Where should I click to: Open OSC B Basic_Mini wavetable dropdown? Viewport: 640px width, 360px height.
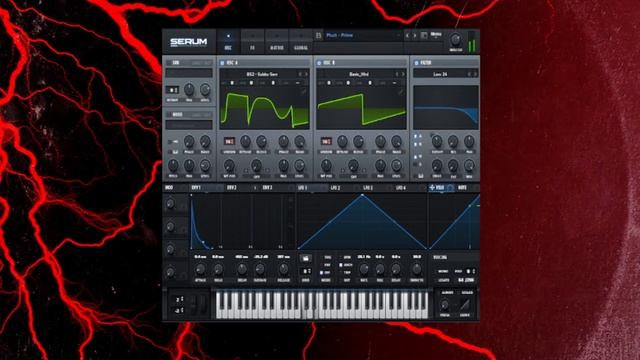(359, 74)
